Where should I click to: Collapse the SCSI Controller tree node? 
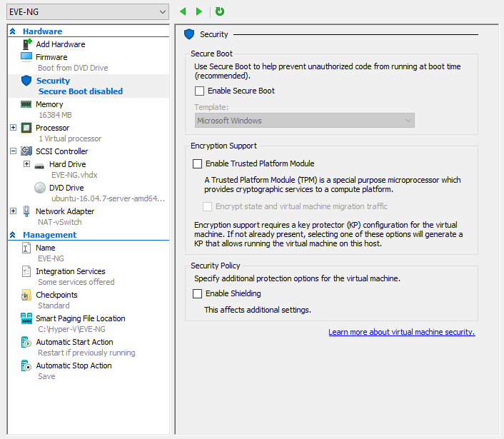tap(14, 151)
